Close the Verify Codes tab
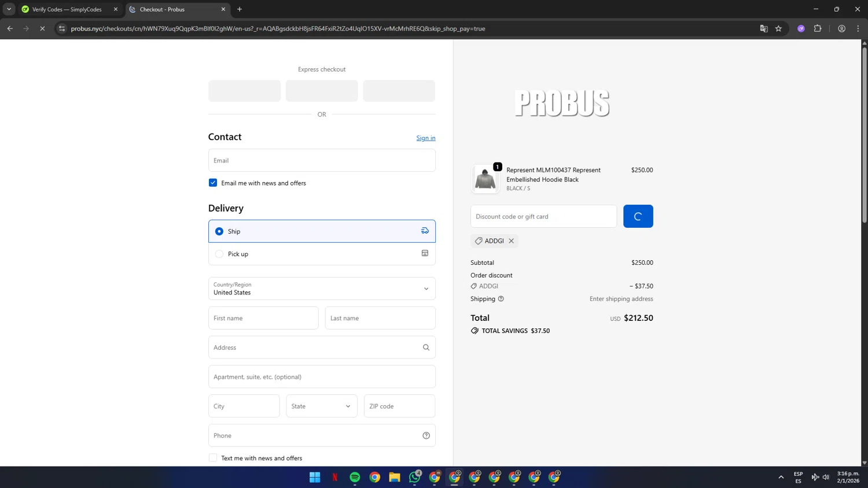The width and height of the screenshot is (868, 488). coord(116,9)
